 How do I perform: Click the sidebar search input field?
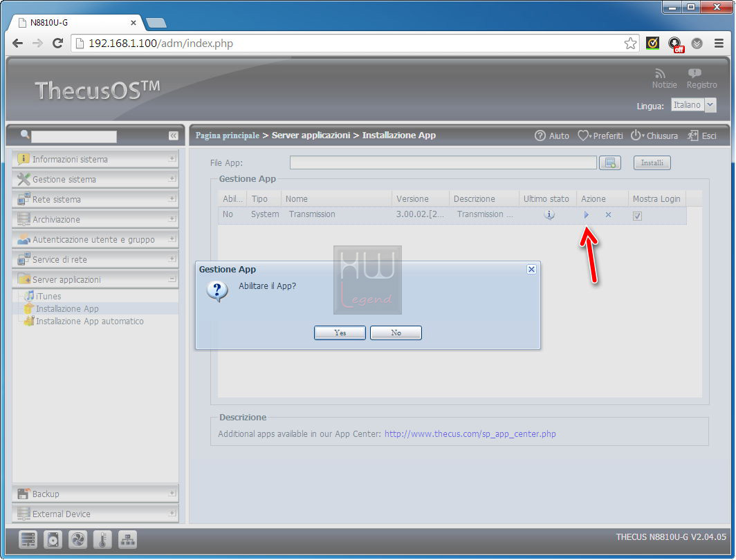pos(74,136)
